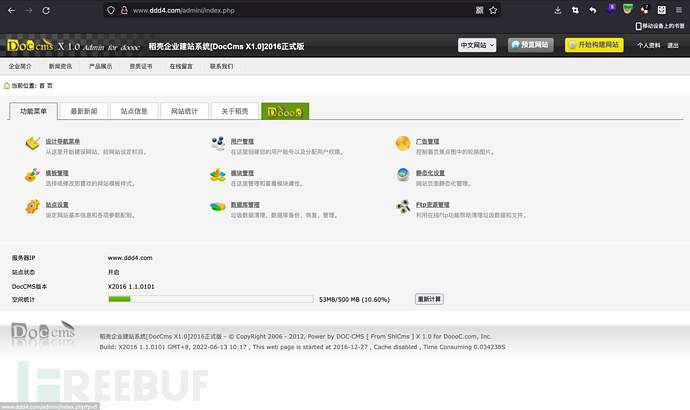Open the Ftp资源管理 network icon
Screen dimensions: 690x410
point(403,206)
